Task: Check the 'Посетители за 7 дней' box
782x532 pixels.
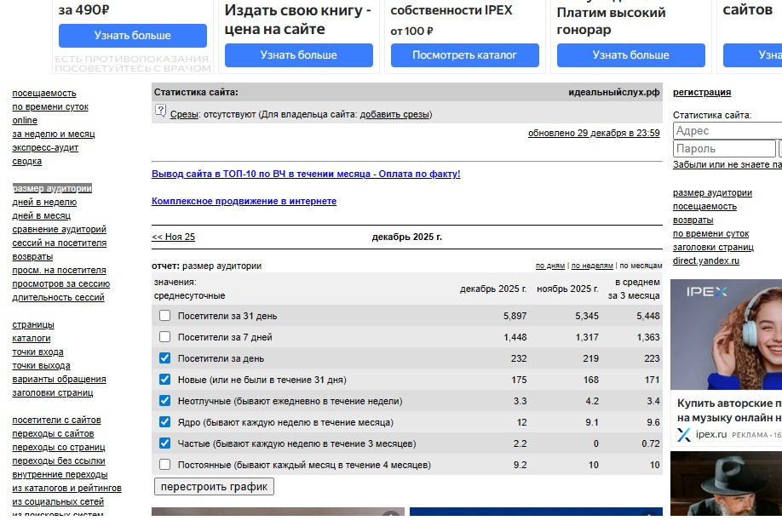Action: pos(165,337)
